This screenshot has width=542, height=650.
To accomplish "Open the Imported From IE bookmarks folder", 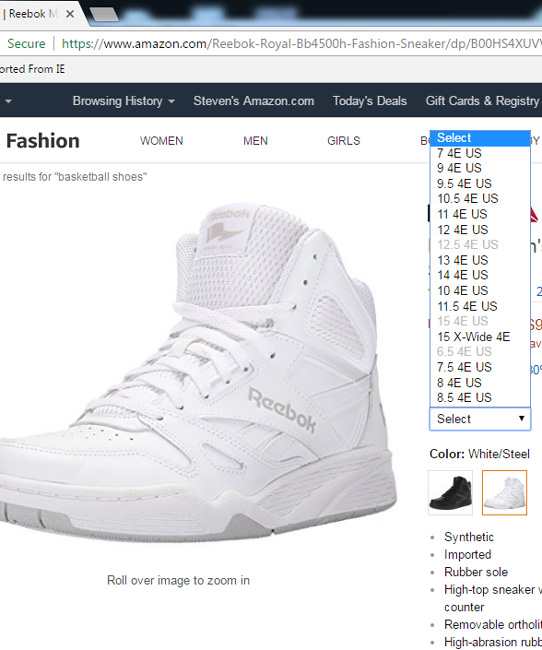I will (x=32, y=69).
